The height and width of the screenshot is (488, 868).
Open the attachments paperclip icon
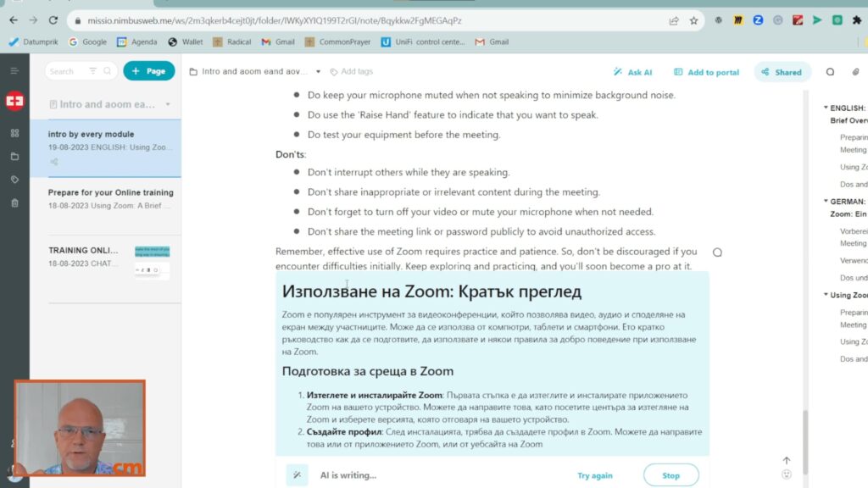point(856,72)
